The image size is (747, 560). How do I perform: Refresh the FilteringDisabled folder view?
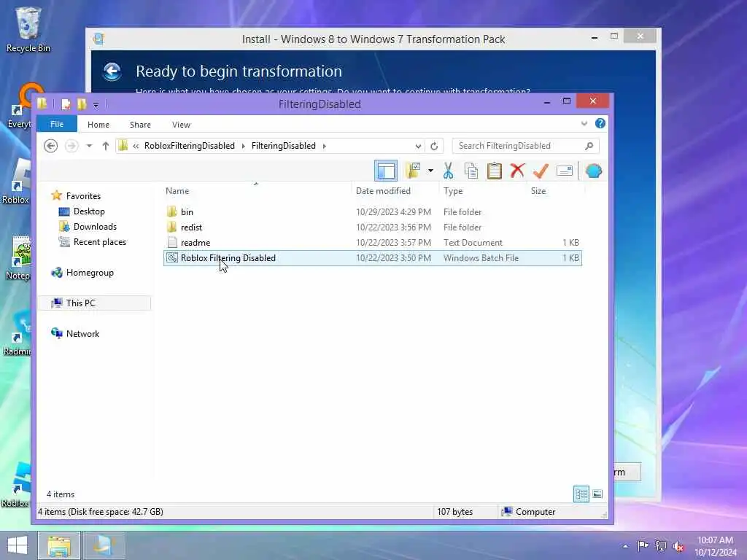[x=434, y=146]
